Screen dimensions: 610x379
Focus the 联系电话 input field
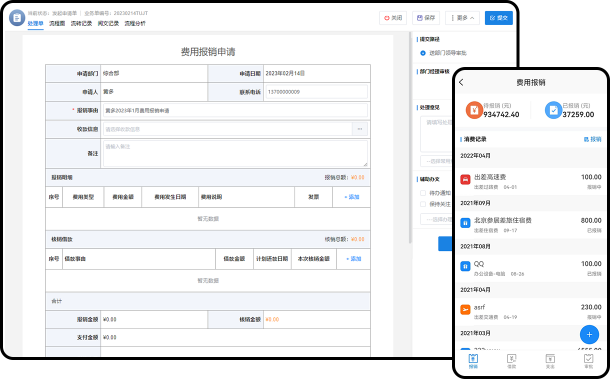pyautogui.click(x=316, y=92)
